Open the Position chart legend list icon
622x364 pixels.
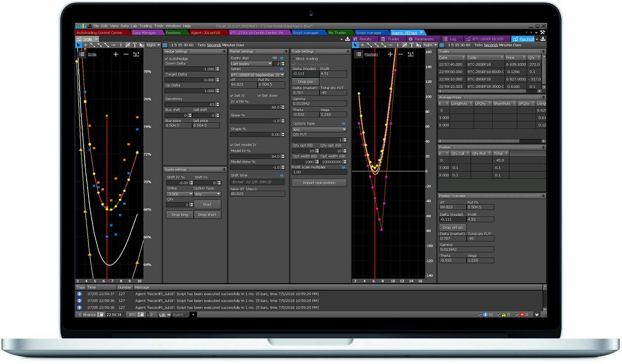(358, 54)
